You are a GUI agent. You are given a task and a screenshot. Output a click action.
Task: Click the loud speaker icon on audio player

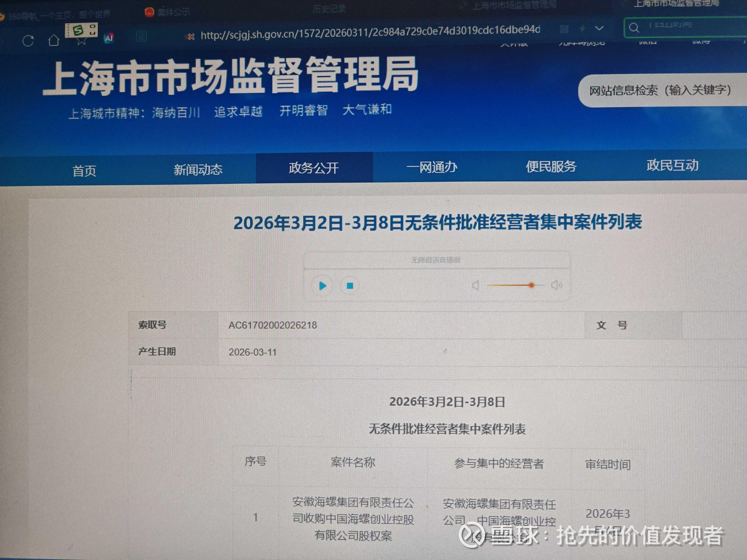click(556, 285)
